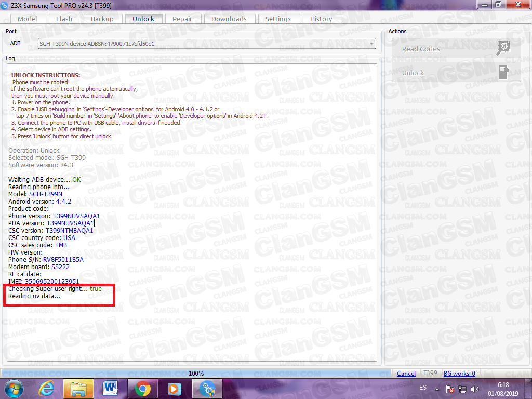The height and width of the screenshot is (399, 532).
Task: Open the system clock and date
Action: 503,389
